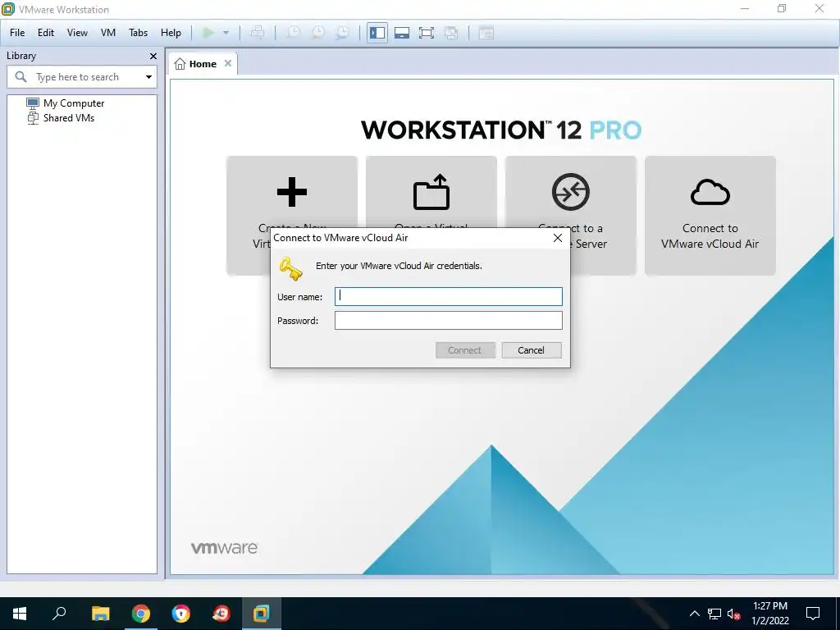Screen dimensions: 840x630
Task: Close the Library panel
Action: (x=153, y=57)
